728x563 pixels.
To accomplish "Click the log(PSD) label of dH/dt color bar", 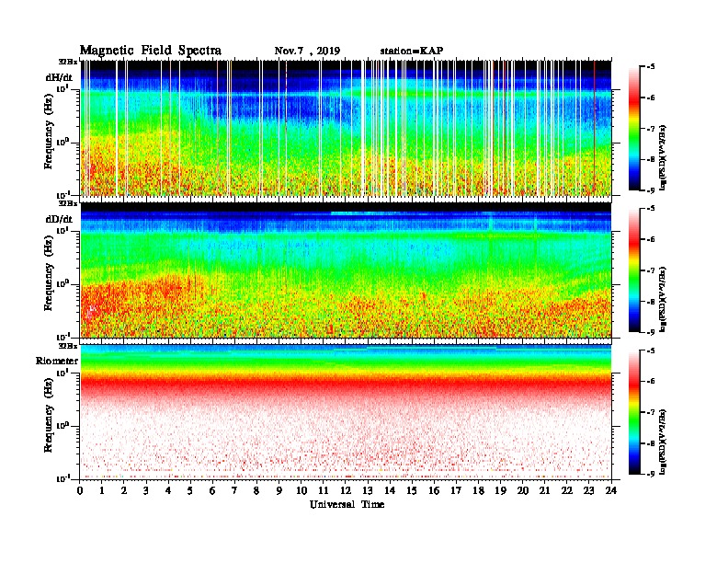I will [x=663, y=157].
